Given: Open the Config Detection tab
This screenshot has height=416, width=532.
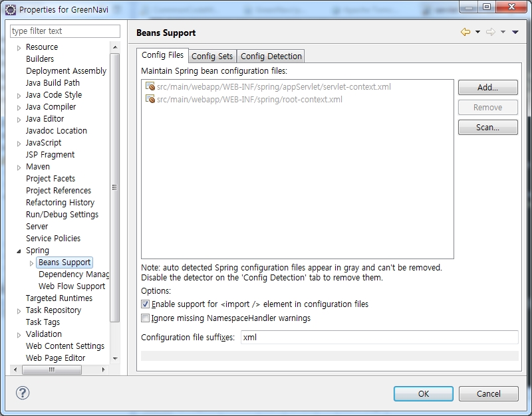Looking at the screenshot, I should pyautogui.click(x=271, y=56).
